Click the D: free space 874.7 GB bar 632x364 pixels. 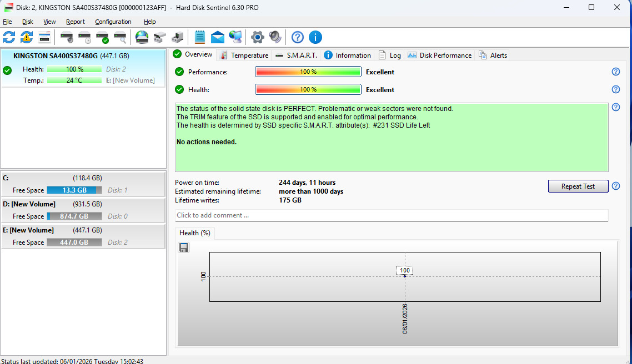click(74, 216)
